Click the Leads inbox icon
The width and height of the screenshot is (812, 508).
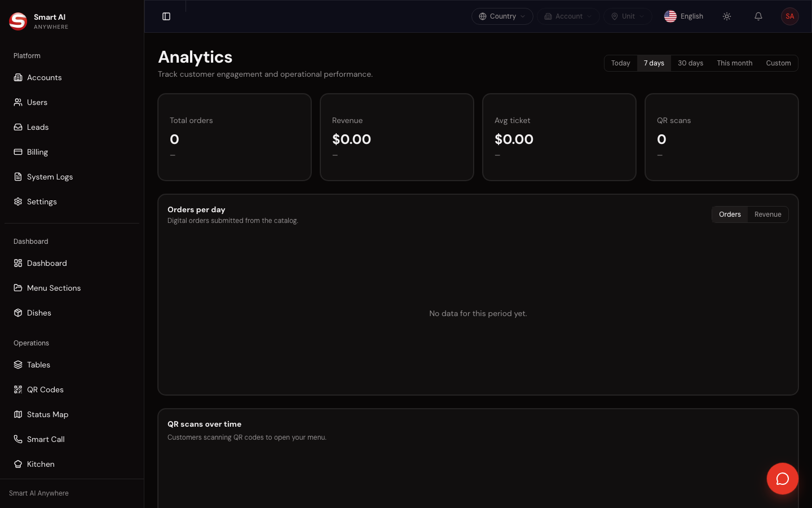click(x=18, y=127)
